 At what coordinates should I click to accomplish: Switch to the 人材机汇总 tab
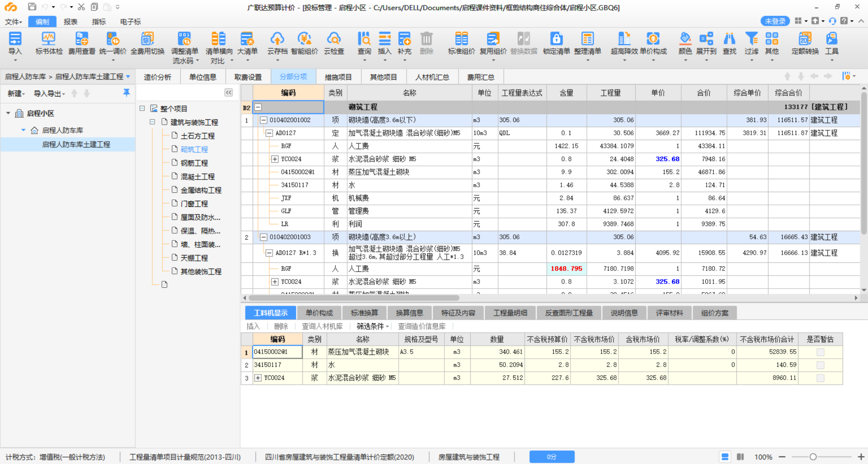pyautogui.click(x=432, y=77)
